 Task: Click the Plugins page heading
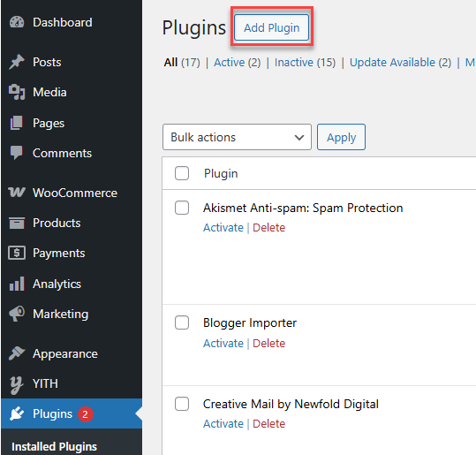194,28
